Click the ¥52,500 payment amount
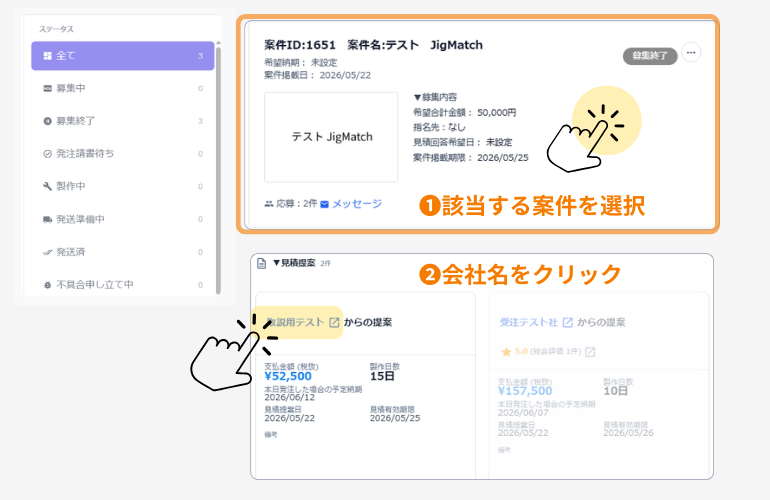770x500 pixels. [288, 376]
